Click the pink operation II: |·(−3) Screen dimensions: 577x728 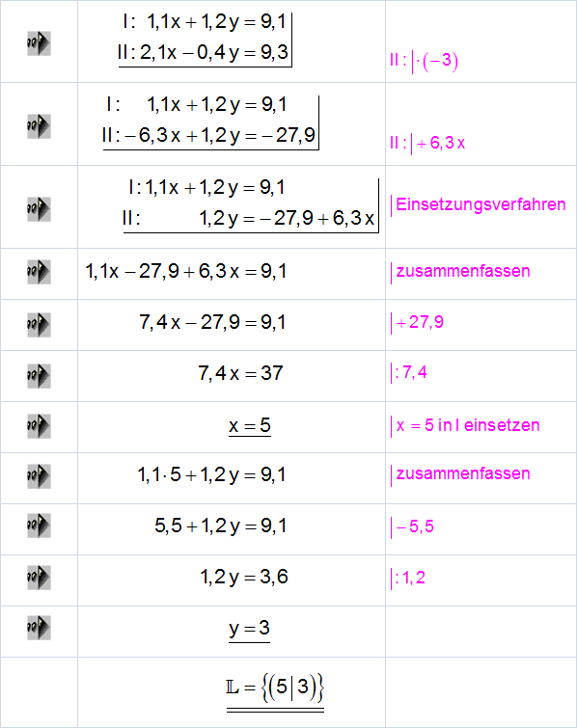pyautogui.click(x=425, y=61)
